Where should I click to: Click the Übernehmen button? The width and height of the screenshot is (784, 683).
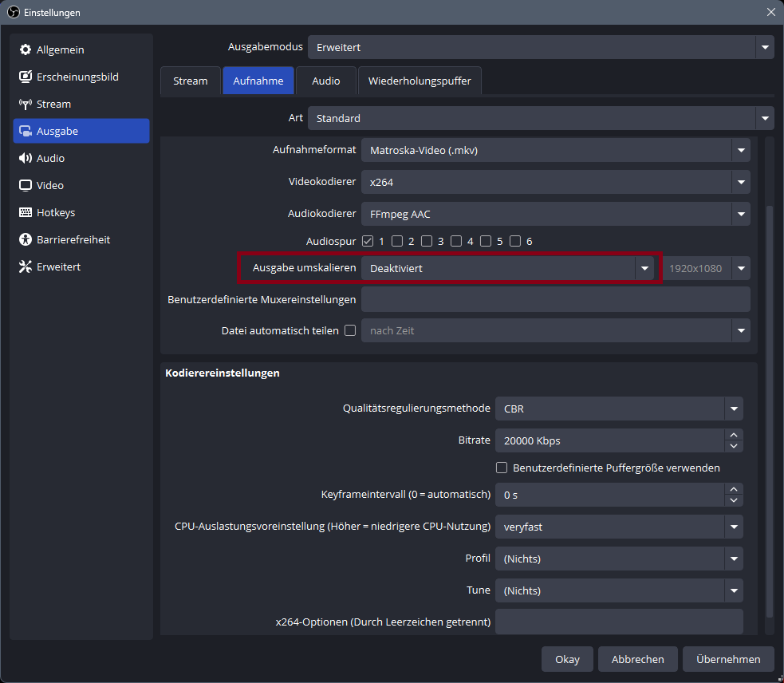(728, 659)
